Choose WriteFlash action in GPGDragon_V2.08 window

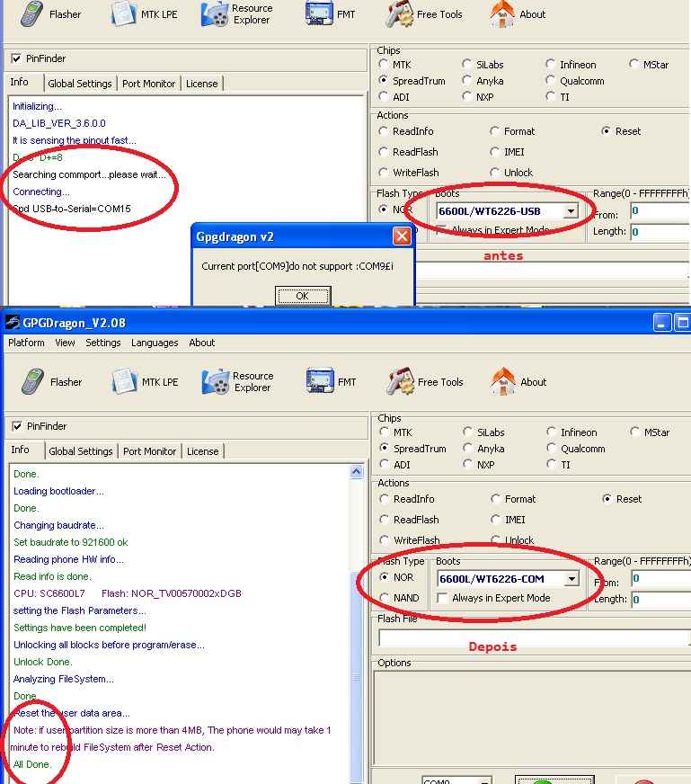(385, 540)
